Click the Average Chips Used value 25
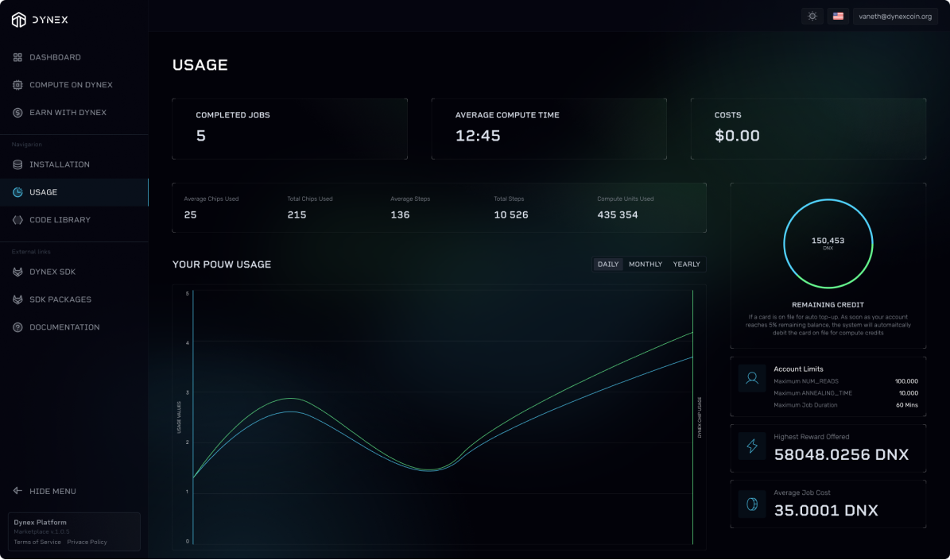 coord(190,215)
